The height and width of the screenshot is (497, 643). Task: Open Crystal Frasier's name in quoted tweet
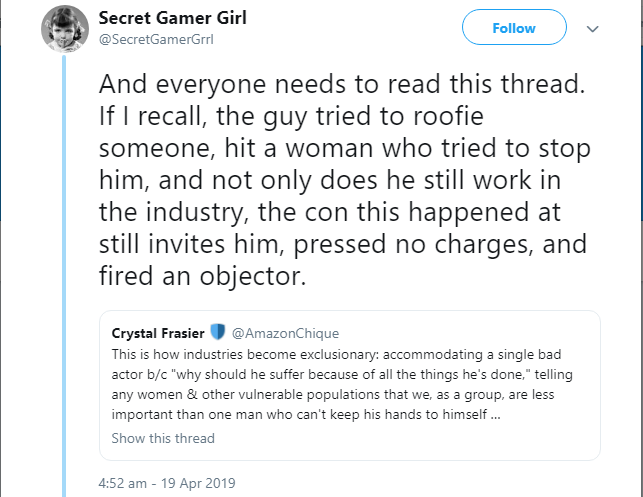[x=158, y=333]
